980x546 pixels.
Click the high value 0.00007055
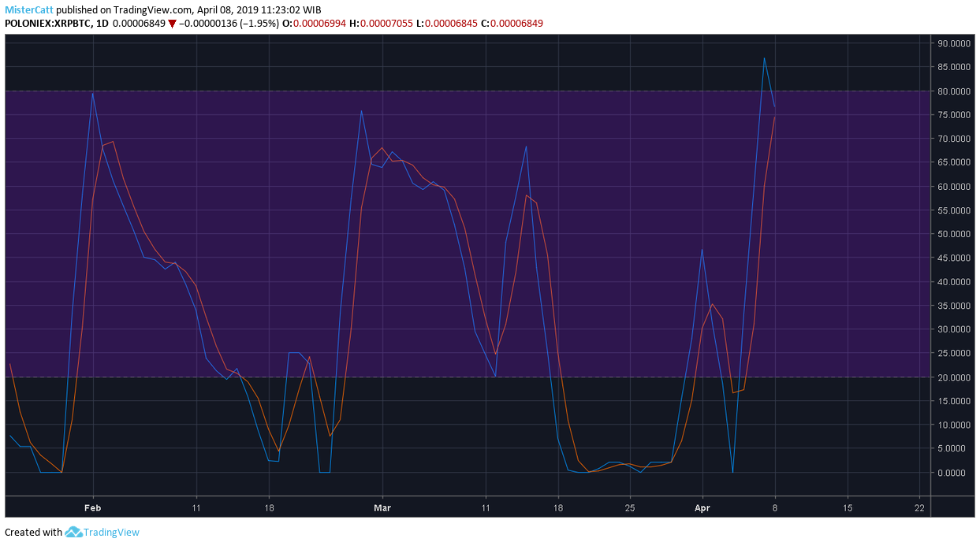tap(386, 24)
